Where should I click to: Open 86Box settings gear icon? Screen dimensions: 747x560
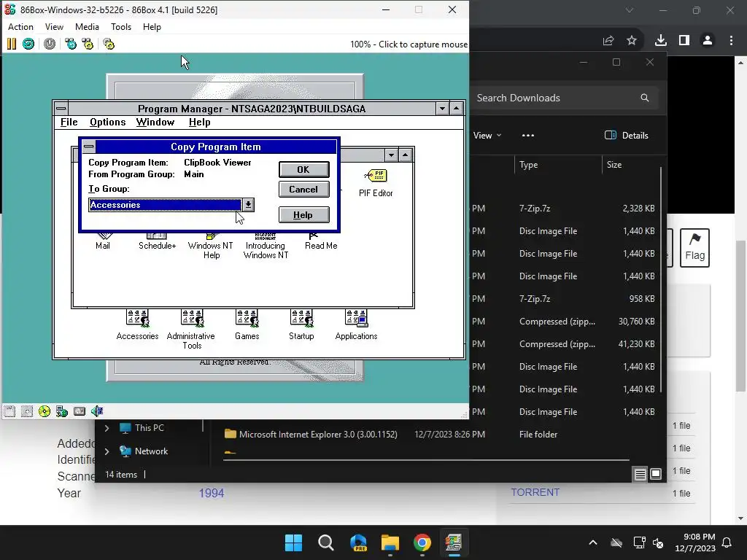(109, 44)
